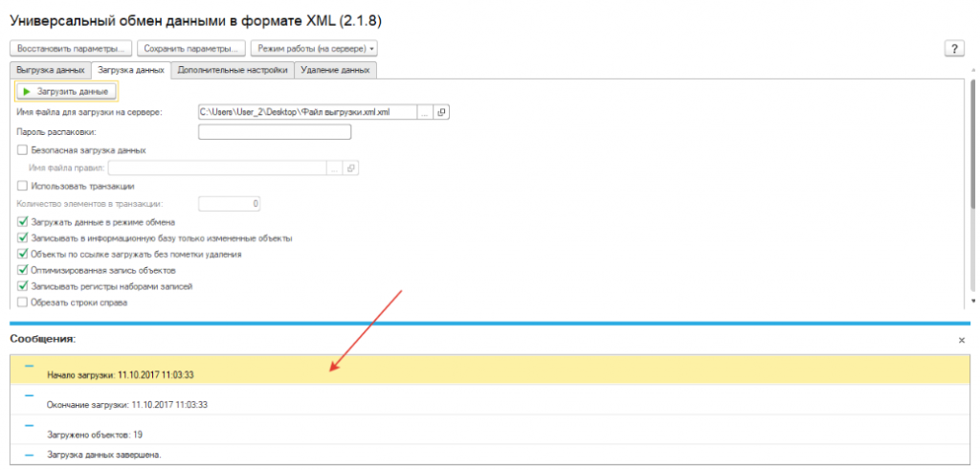Toggle Использовать транзакции checkbox

click(x=23, y=186)
